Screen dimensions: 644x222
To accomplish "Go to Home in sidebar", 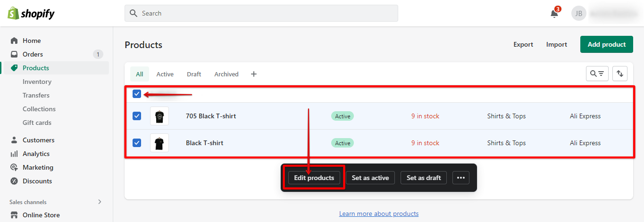I will (32, 41).
